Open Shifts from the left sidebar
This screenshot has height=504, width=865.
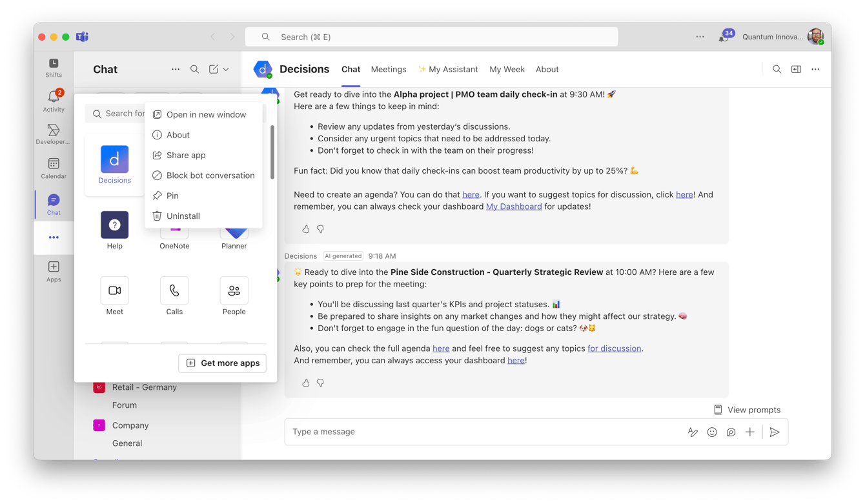tap(53, 67)
